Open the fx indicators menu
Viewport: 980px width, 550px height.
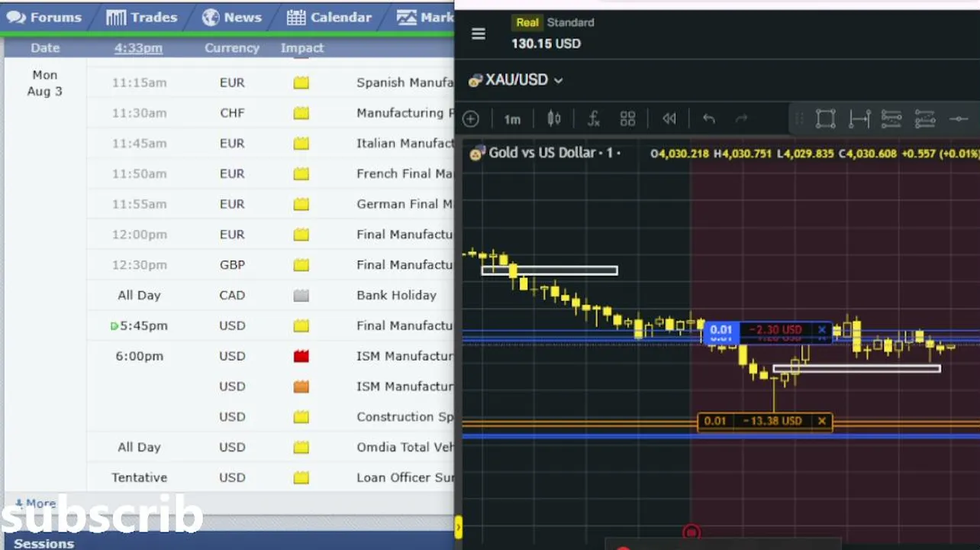(593, 118)
